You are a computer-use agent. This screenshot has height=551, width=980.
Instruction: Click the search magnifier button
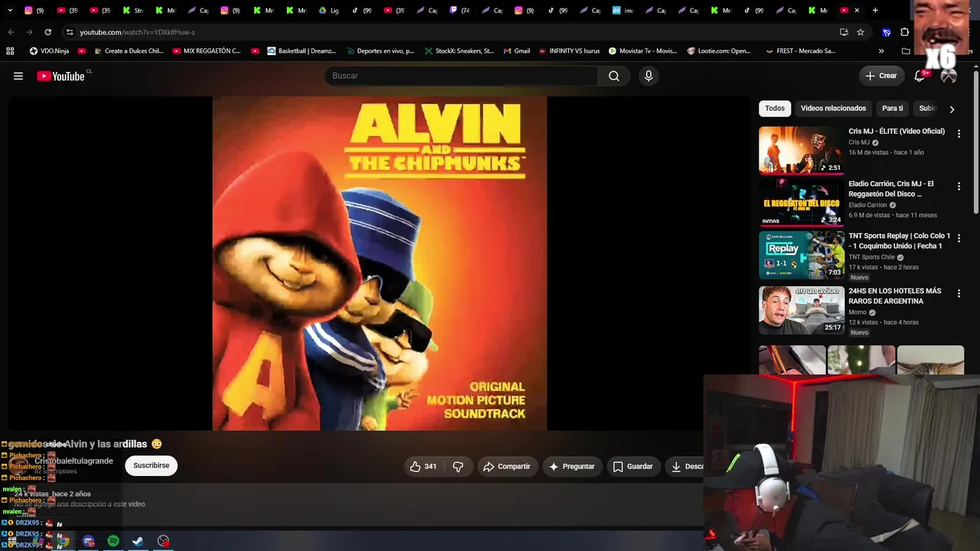tap(614, 76)
